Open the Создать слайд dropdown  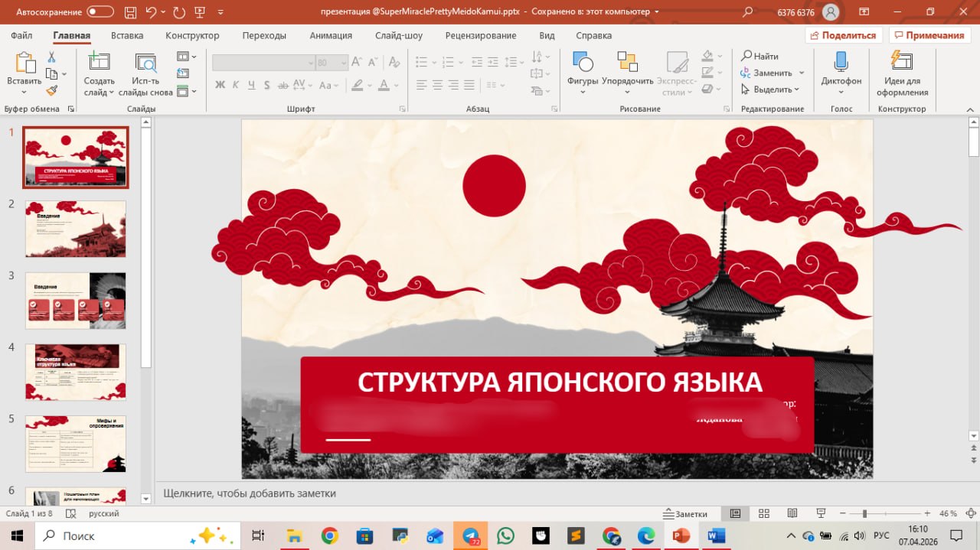[x=99, y=86]
